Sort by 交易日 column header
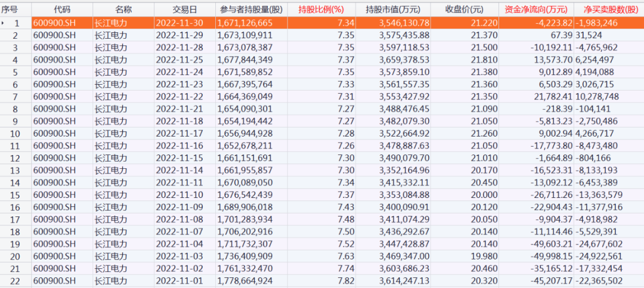Image resolution: width=644 pixels, height=288 pixels. tap(184, 8)
